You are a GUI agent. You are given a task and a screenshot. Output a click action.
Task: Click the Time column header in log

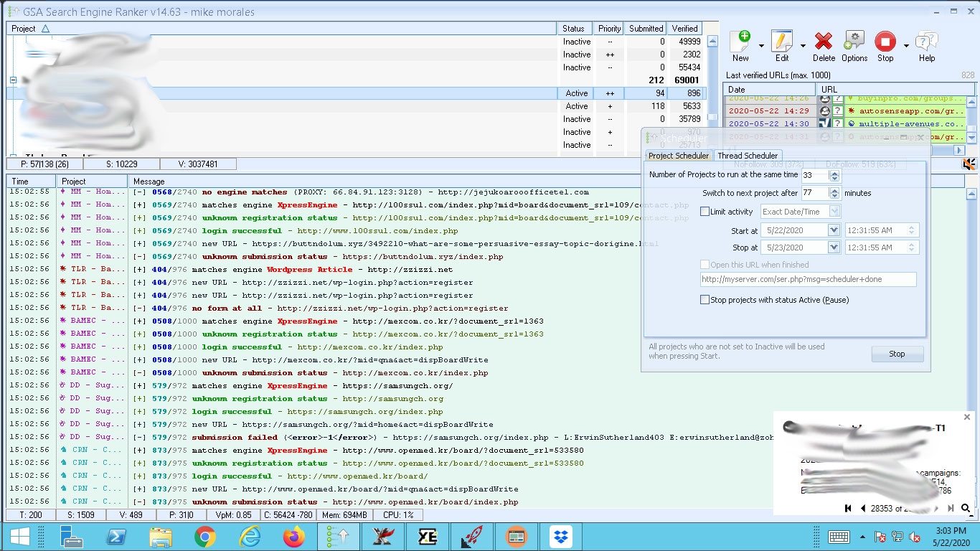[x=32, y=182]
